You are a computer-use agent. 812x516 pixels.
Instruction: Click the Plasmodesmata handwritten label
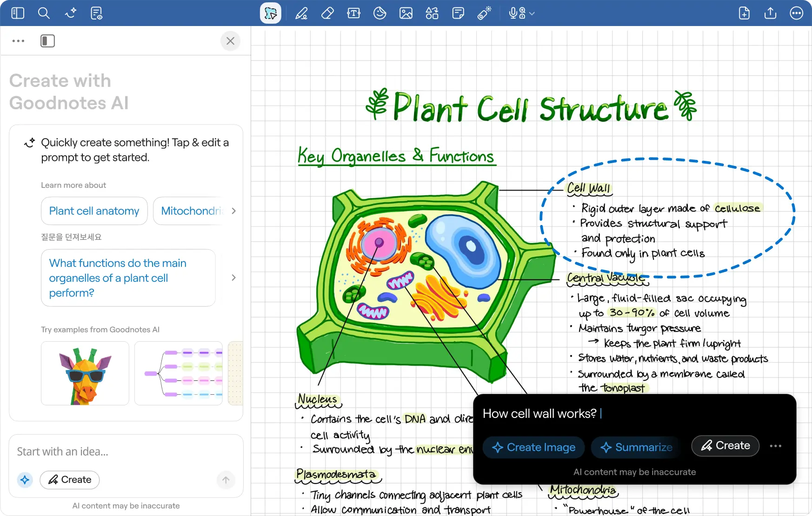coord(337,475)
